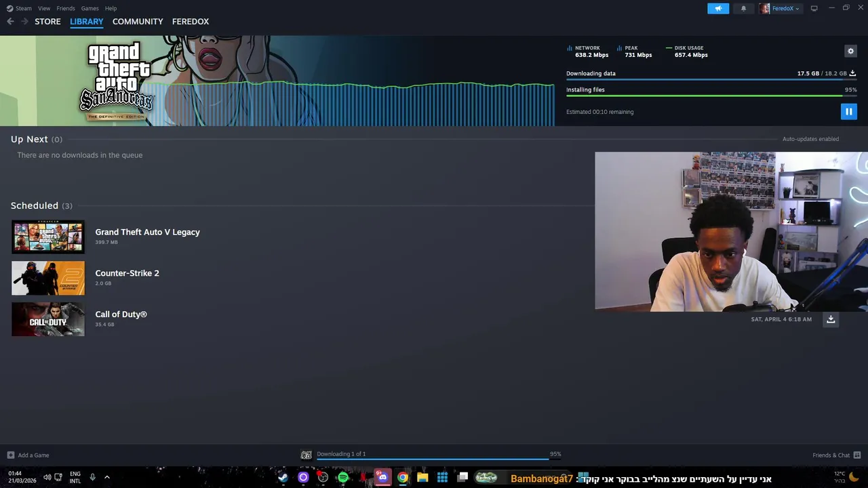
Task: Switch to the STORE tab
Action: (47, 22)
